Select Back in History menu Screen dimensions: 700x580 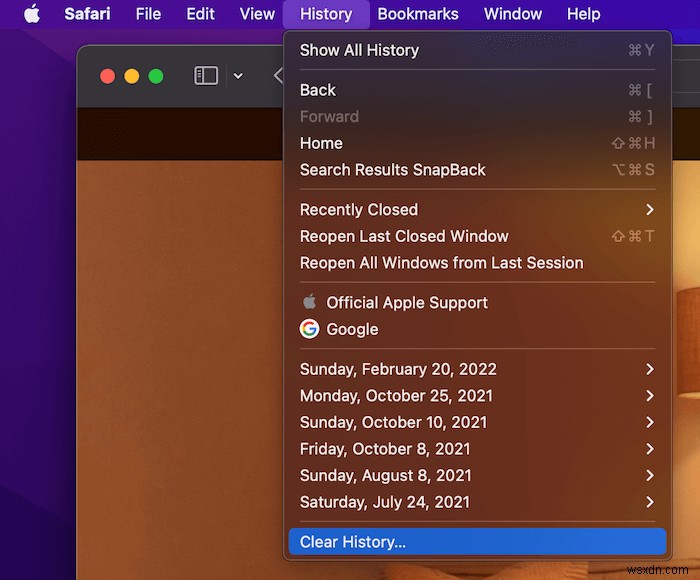coord(477,90)
